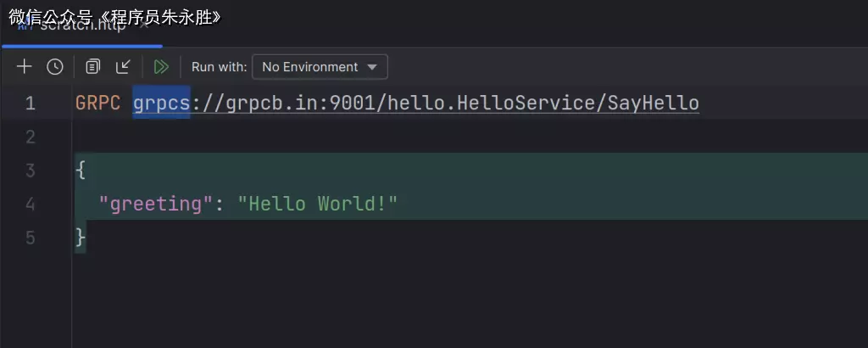Click line number 2 in the gutter
Screen dimensions: 868x348
pos(31,137)
